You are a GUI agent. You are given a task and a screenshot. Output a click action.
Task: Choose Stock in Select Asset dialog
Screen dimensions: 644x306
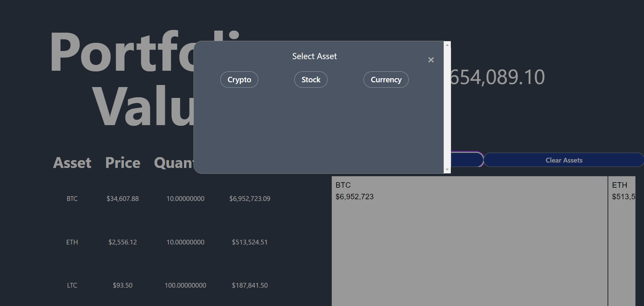pos(311,80)
